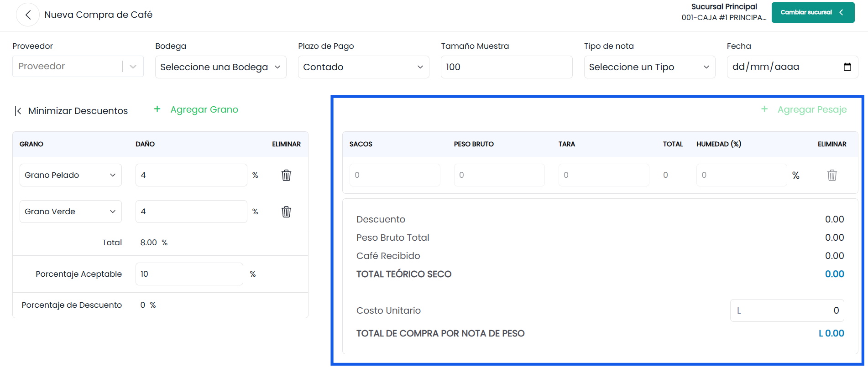Expand the Seleccione una Bodega dropdown

click(x=221, y=67)
